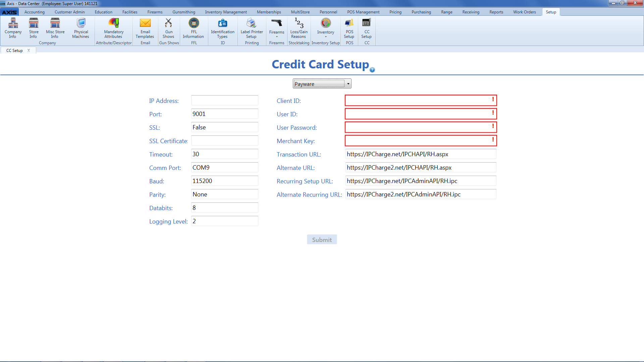This screenshot has width=644, height=362.
Task: Click the User ID field
Action: (421, 114)
